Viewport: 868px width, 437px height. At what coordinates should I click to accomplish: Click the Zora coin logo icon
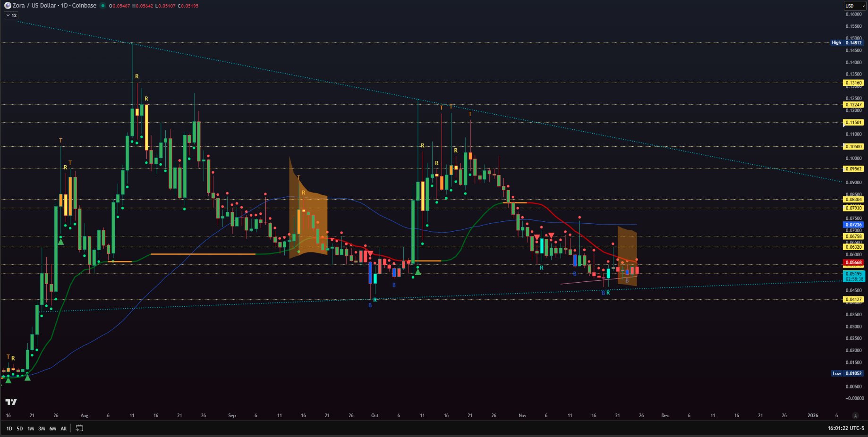[x=8, y=6]
